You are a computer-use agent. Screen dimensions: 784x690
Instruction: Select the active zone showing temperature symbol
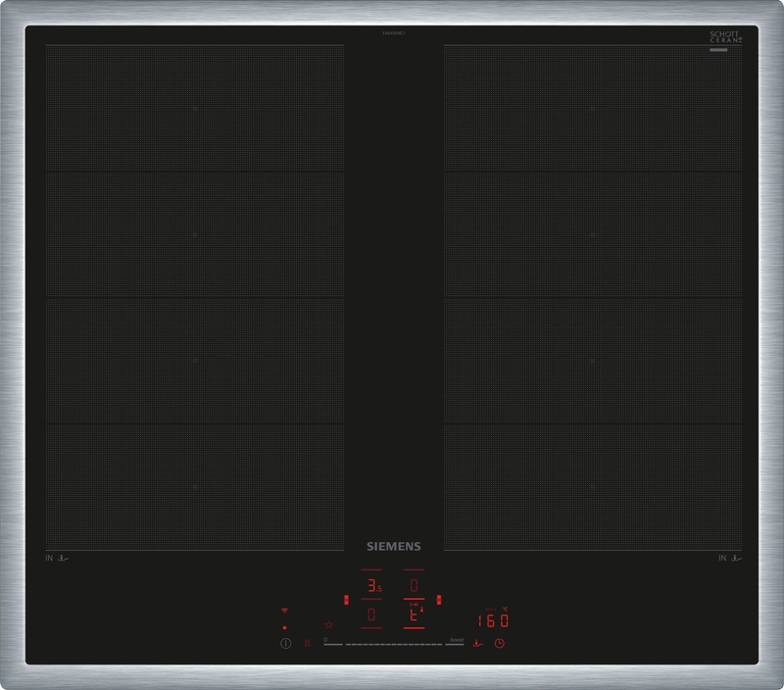tap(414, 615)
